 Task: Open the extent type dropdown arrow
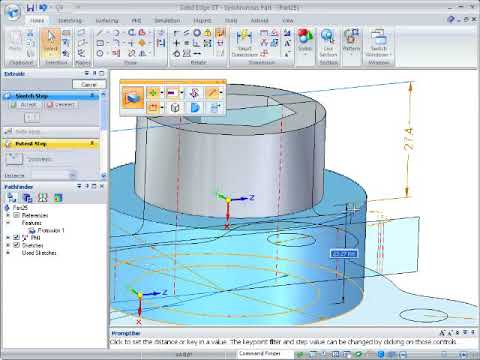coord(162,107)
